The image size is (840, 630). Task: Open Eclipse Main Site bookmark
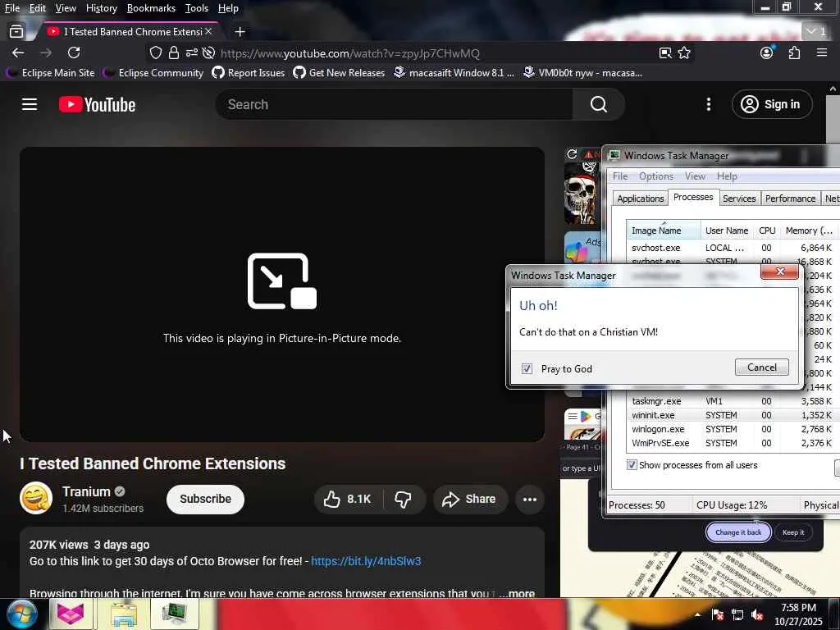(50, 73)
